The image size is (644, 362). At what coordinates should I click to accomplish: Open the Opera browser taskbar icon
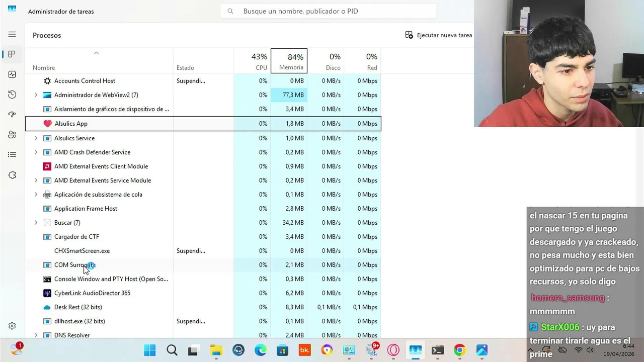click(393, 350)
